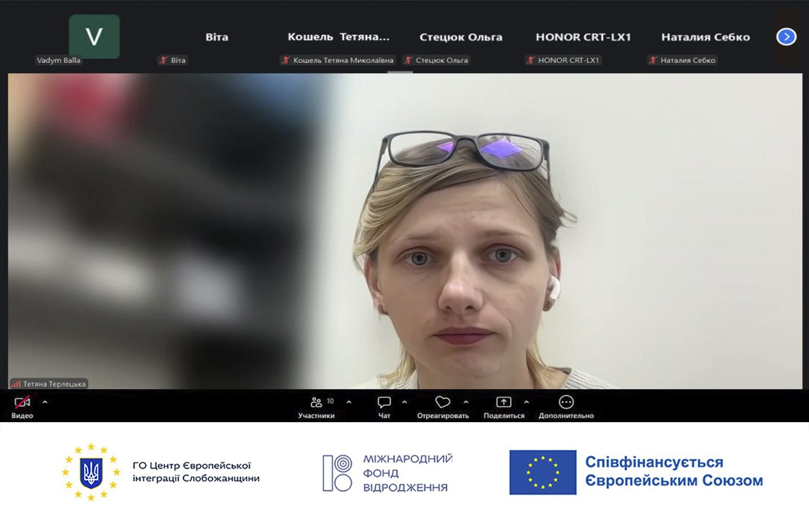Click the Поделиться share screen icon
This screenshot has height=532, width=809.
pyautogui.click(x=504, y=407)
